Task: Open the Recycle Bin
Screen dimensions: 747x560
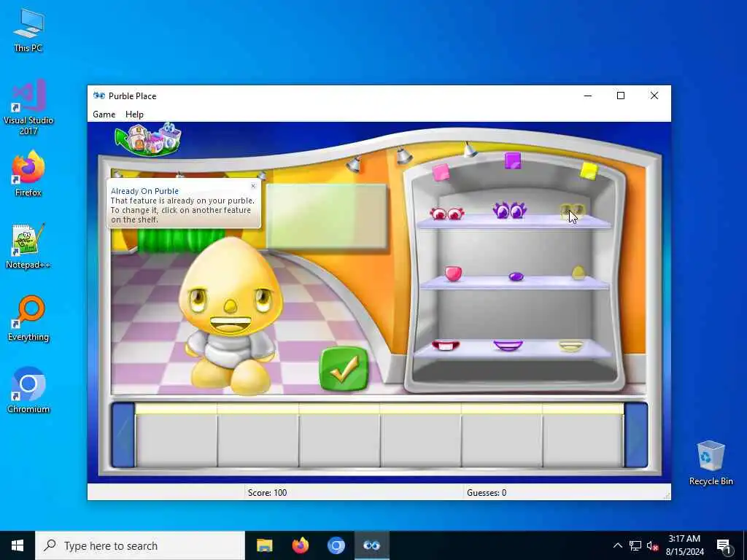Action: coord(711,463)
